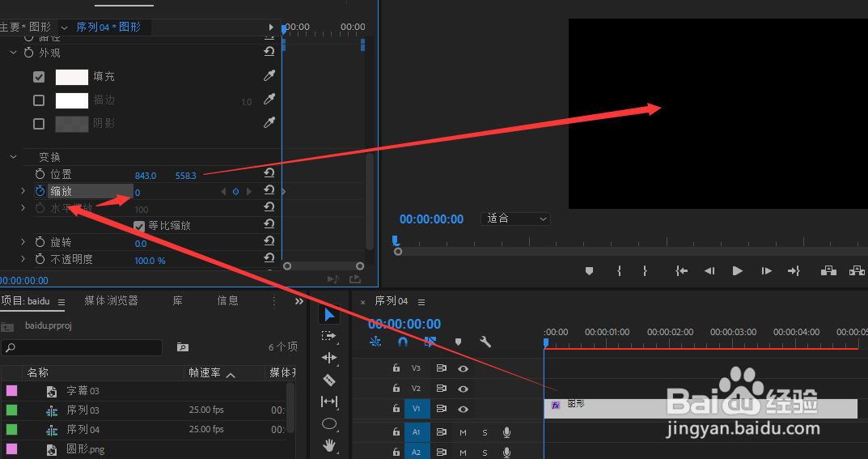Open the 适合 zoom dropdown
Viewport: 868px width, 459px height.
(x=515, y=219)
